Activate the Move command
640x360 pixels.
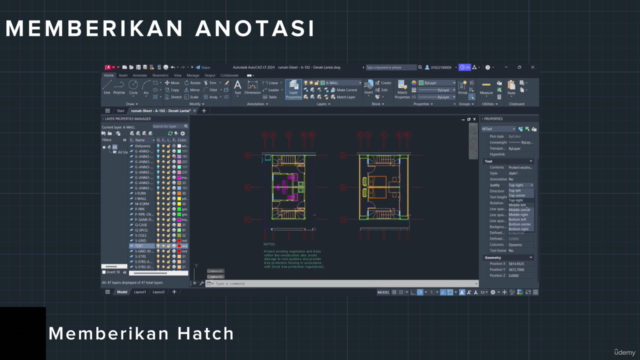pos(172,83)
